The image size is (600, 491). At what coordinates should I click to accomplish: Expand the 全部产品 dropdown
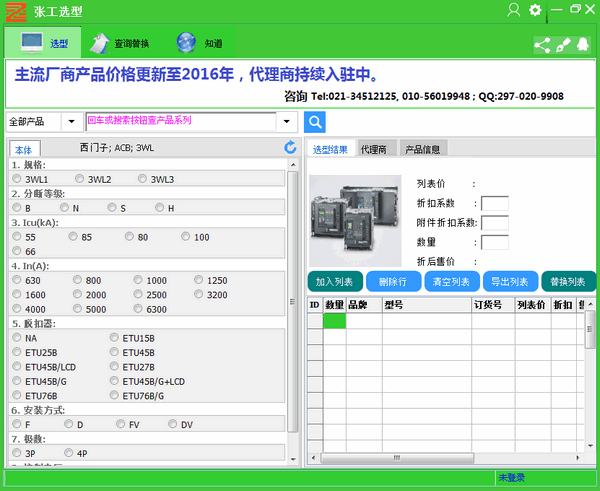tap(72, 122)
